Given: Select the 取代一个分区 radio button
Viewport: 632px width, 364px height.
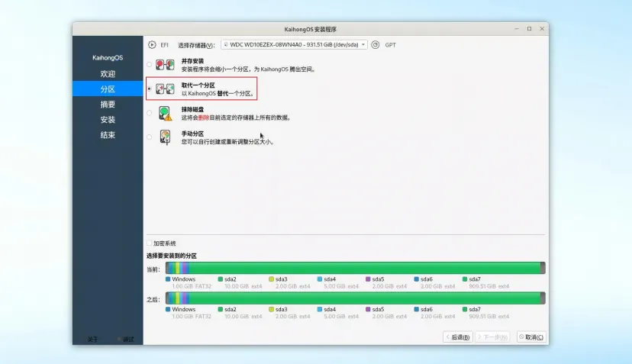Looking at the screenshot, I should click(150, 89).
